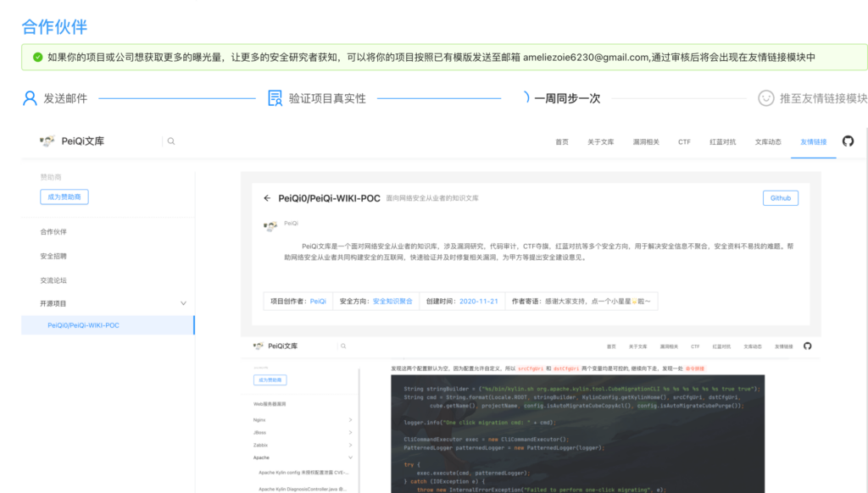This screenshot has height=493, width=868.
Task: Click the Github button on the project card
Action: [779, 197]
